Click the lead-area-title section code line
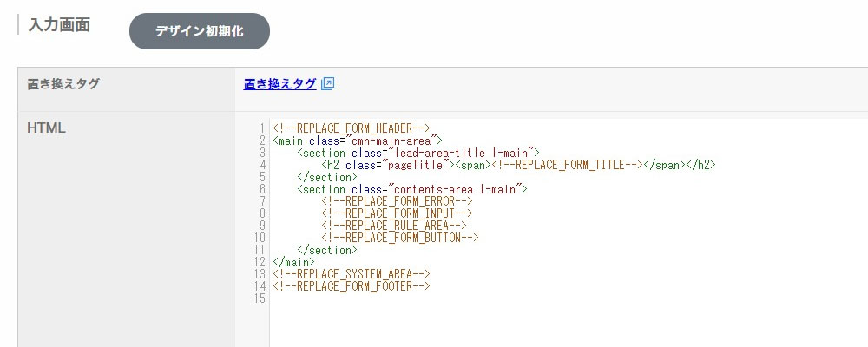Image resolution: width=868 pixels, height=347 pixels. click(x=418, y=153)
